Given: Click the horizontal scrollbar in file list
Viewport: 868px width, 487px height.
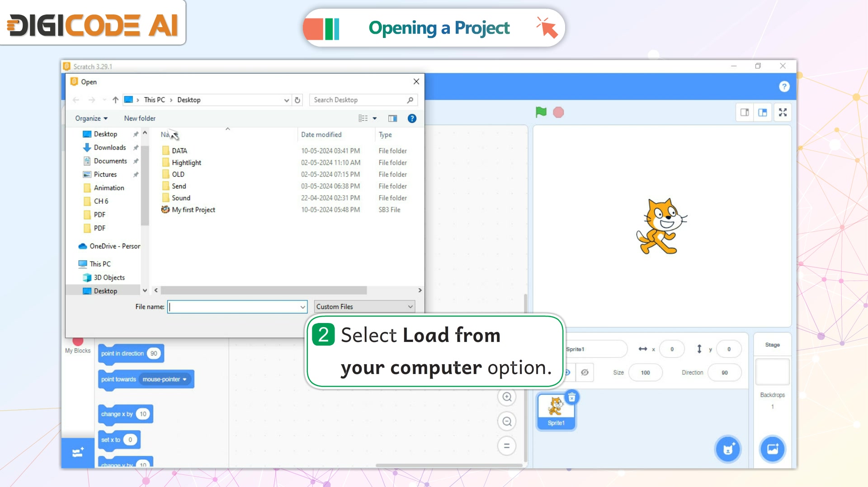Looking at the screenshot, I should 264,290.
